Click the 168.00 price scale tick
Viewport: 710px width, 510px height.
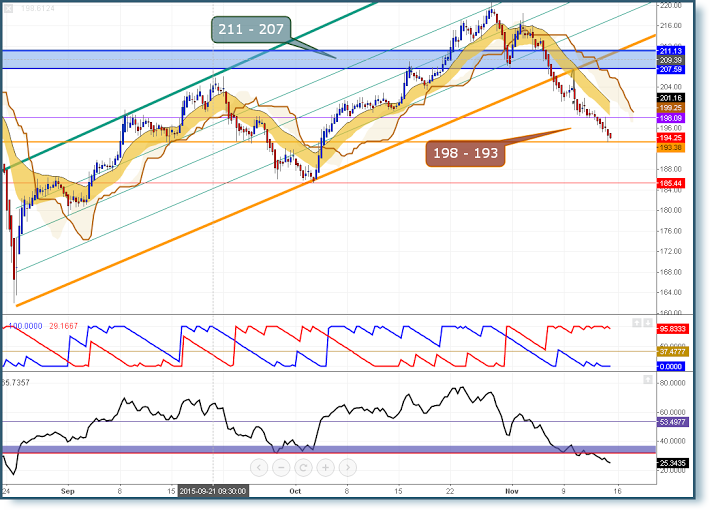(x=671, y=272)
